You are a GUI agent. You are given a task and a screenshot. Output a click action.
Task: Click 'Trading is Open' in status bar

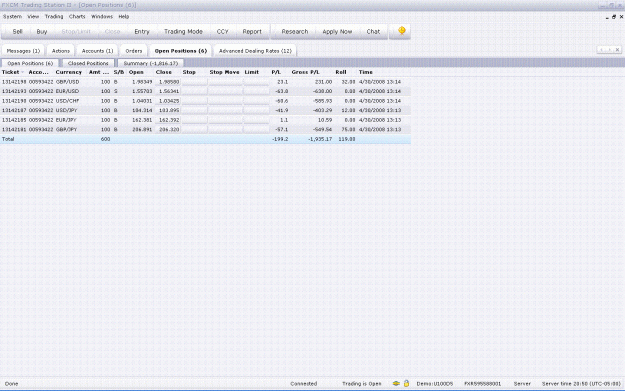(362, 383)
